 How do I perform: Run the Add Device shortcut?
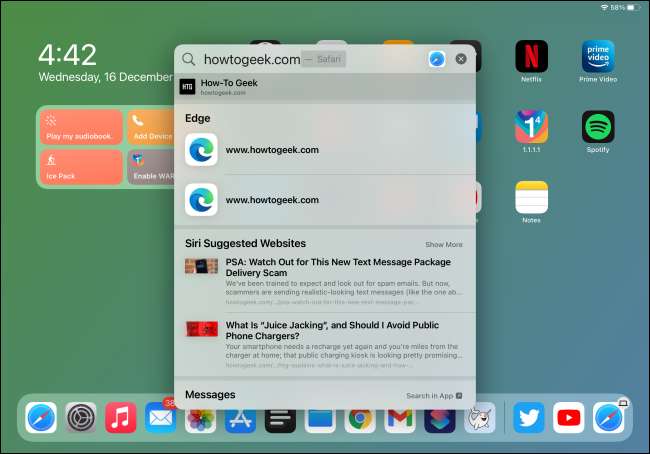click(151, 127)
